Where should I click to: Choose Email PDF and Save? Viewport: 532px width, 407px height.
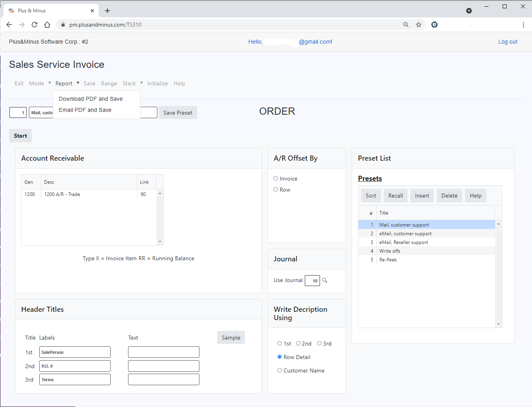[x=85, y=110]
